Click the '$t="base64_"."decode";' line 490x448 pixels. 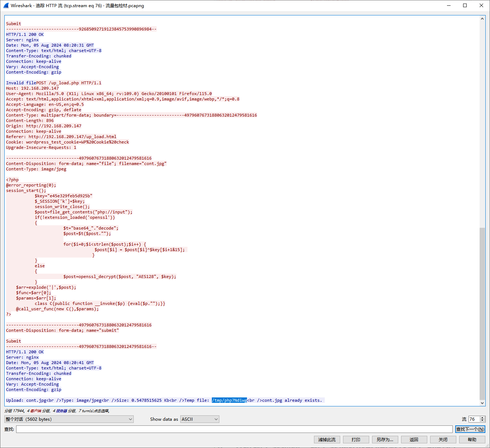pyautogui.click(x=91, y=228)
